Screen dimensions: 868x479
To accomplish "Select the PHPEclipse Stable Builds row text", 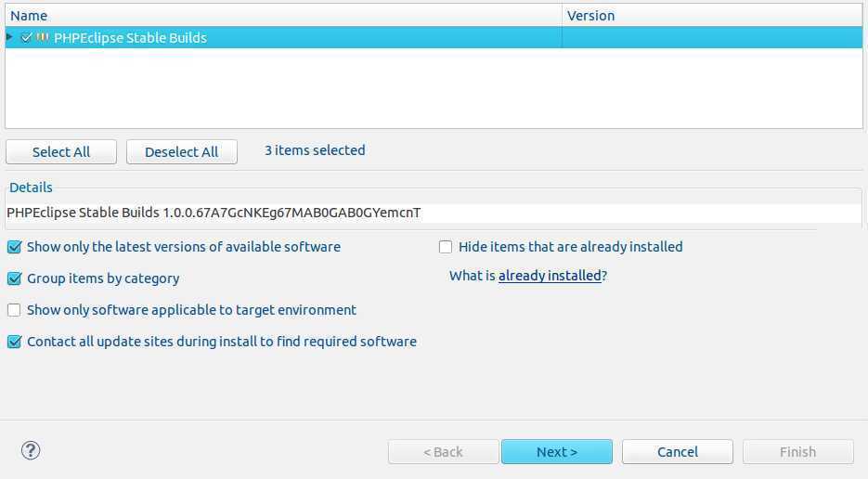I will (130, 38).
